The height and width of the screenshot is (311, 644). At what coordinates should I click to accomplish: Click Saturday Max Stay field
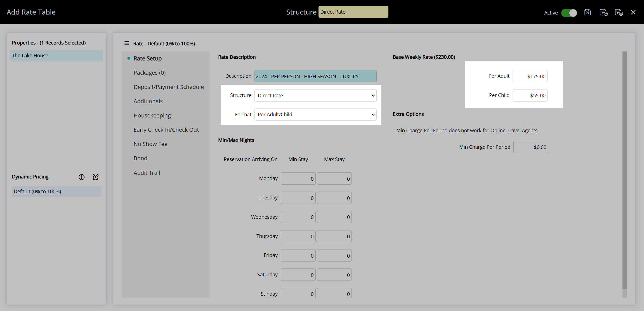pyautogui.click(x=334, y=275)
